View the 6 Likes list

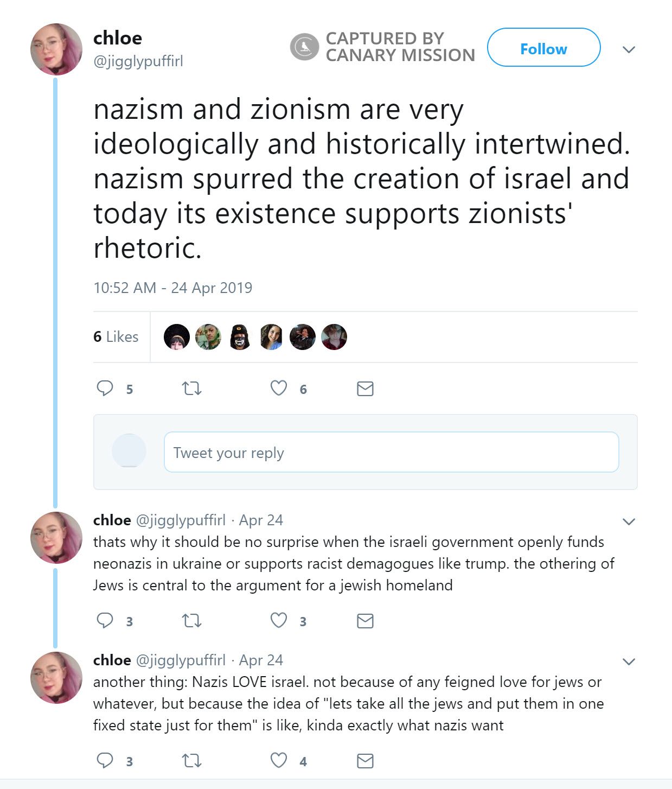(116, 336)
